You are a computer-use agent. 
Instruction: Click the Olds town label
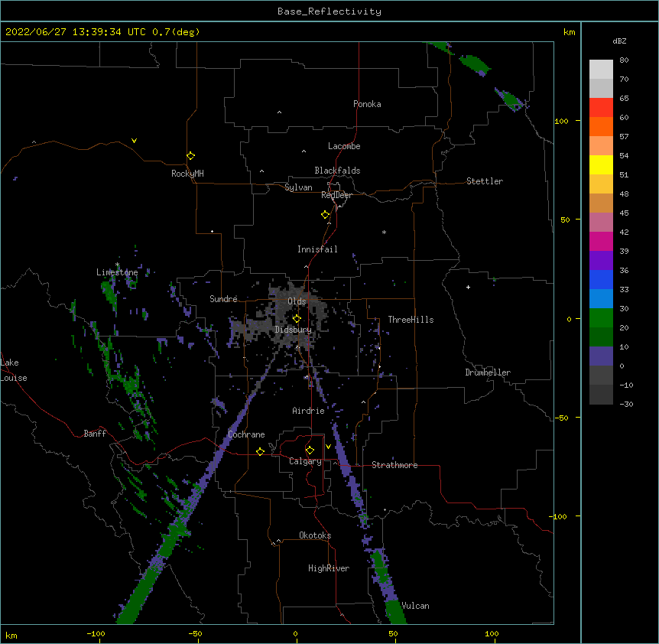point(297,301)
